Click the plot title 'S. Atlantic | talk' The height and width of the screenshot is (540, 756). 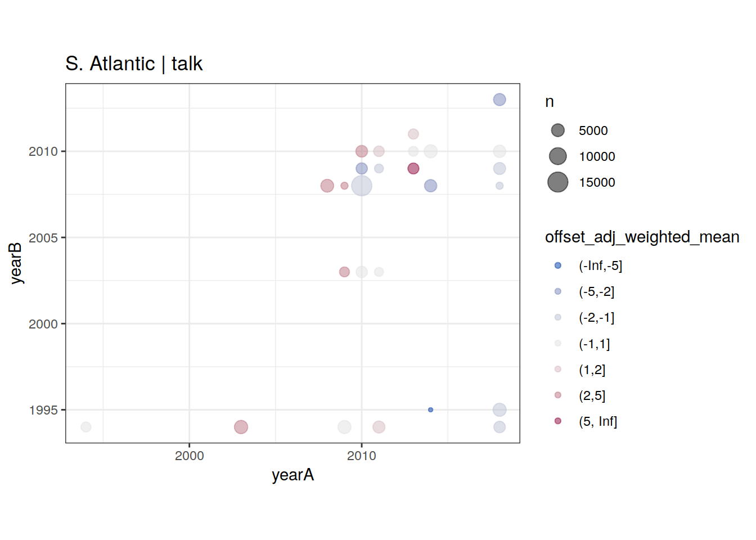tap(133, 64)
